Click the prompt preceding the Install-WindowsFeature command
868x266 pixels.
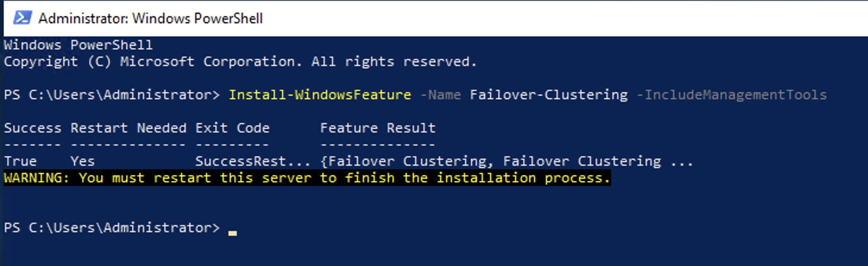pos(112,95)
